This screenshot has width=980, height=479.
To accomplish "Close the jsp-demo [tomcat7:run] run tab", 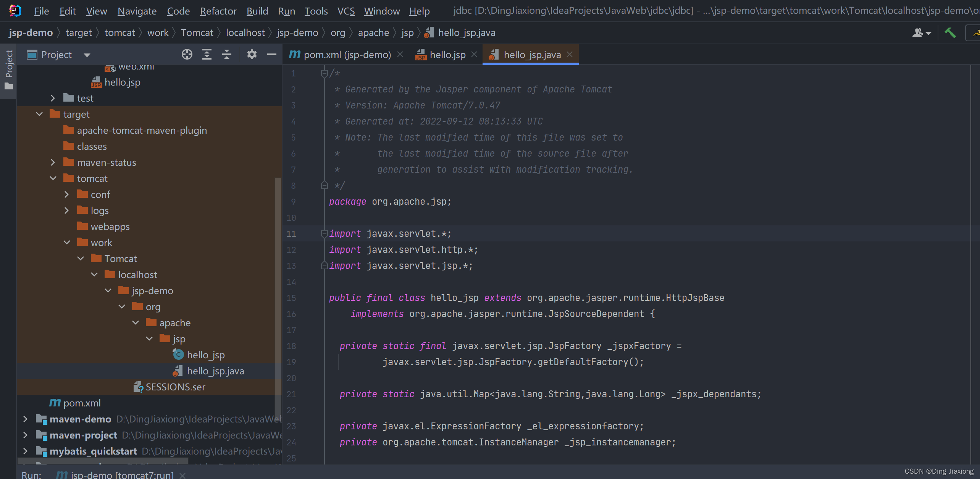I will click(x=182, y=475).
